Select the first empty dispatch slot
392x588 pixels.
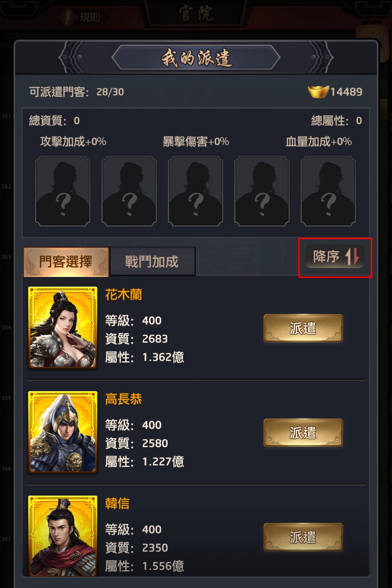(63, 191)
